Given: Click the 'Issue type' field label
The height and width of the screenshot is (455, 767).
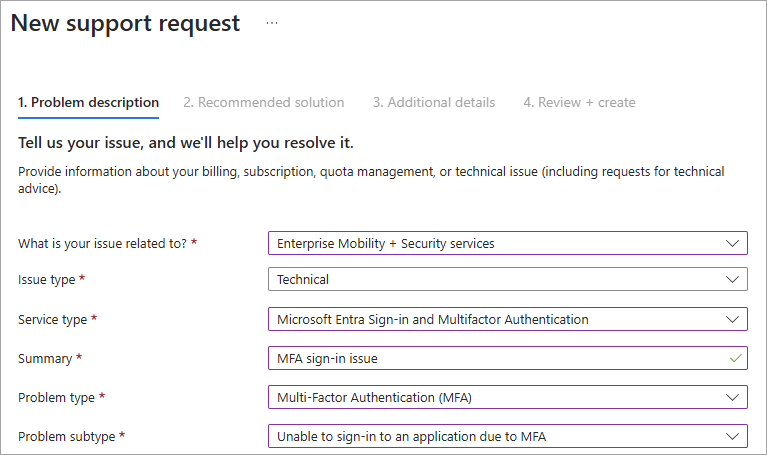Looking at the screenshot, I should click(x=46, y=279).
